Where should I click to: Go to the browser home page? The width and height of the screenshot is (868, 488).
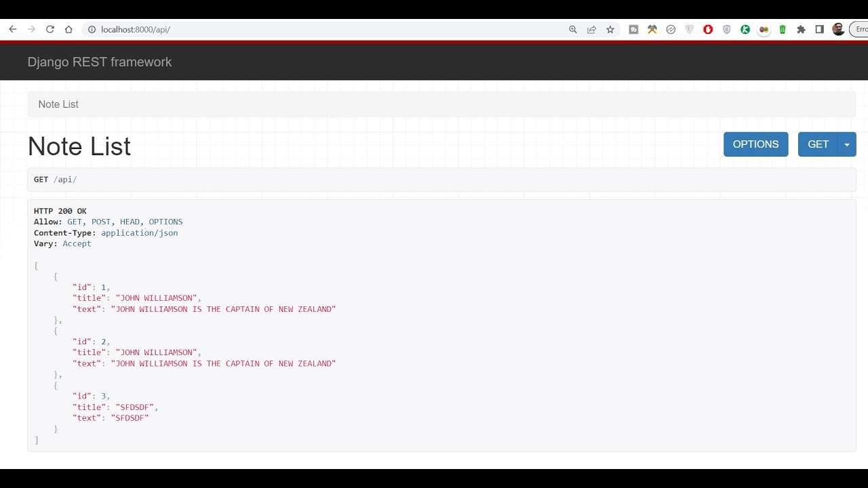68,29
